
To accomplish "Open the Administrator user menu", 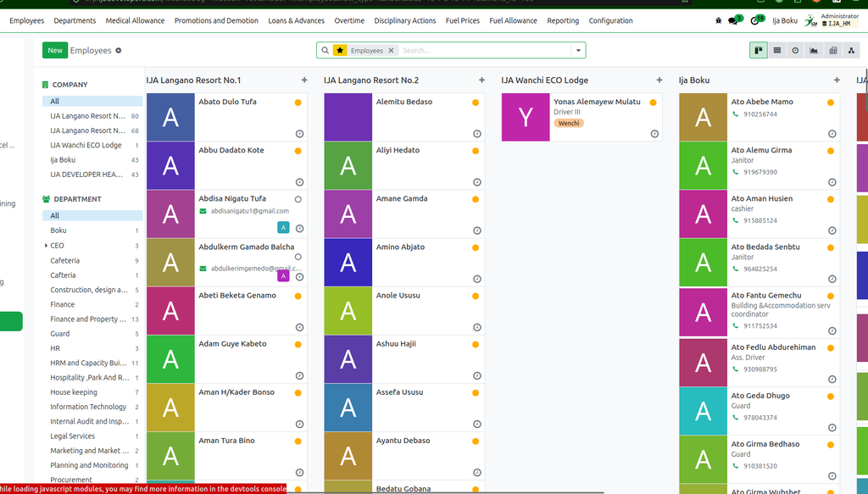I will [834, 20].
